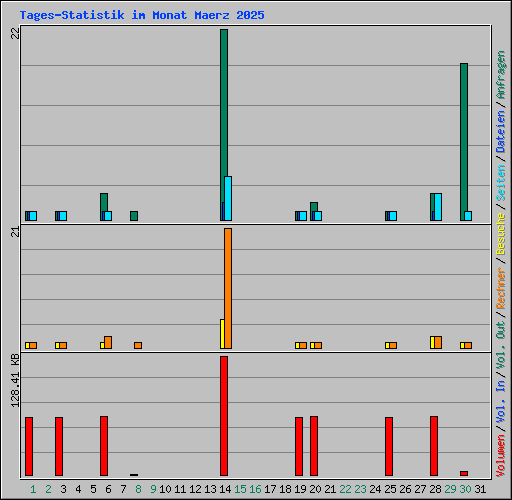This screenshot has width=512, height=500.
Task: Click day label 14 on the x-axis
Action: [225, 489]
